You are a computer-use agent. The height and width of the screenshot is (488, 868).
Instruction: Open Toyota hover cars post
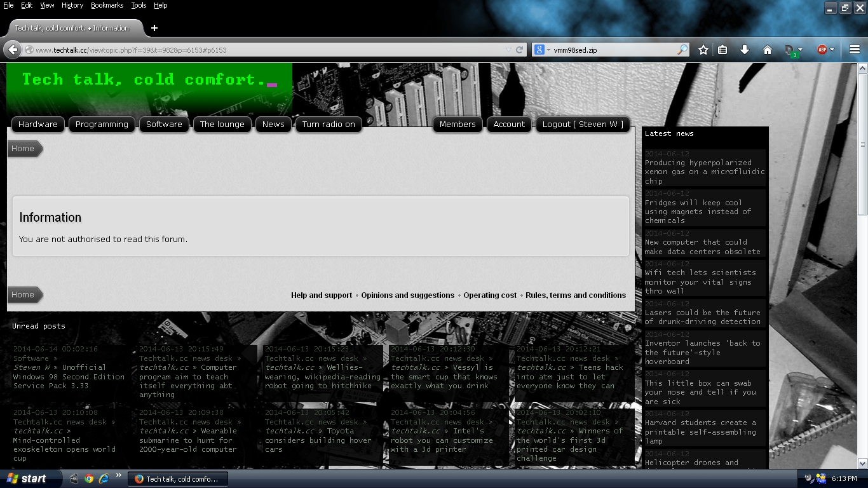point(318,440)
